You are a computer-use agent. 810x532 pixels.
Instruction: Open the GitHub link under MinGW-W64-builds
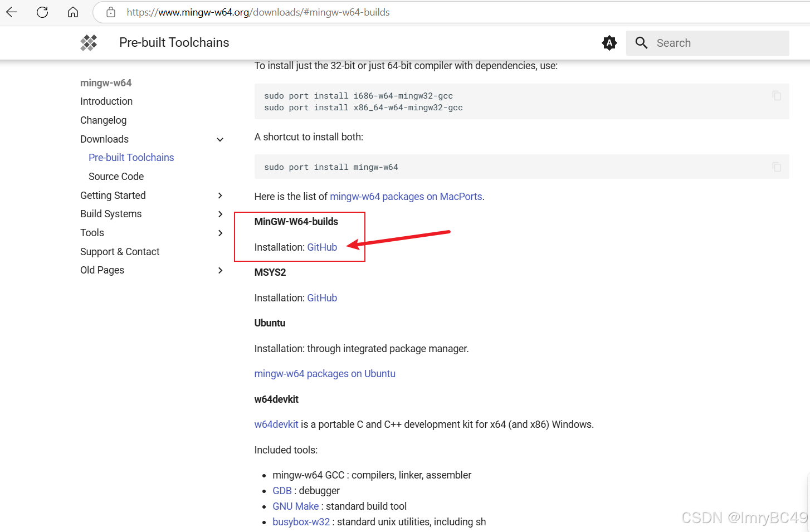tap(322, 247)
